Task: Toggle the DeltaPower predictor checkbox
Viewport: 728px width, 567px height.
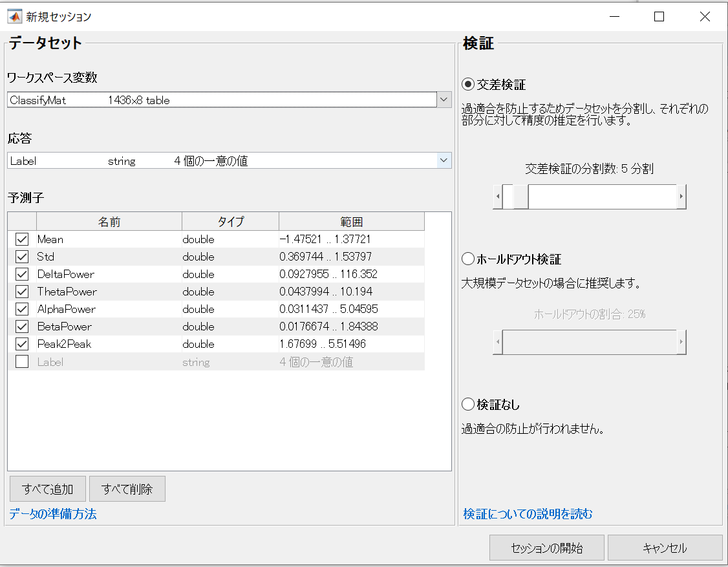Action: (x=22, y=274)
